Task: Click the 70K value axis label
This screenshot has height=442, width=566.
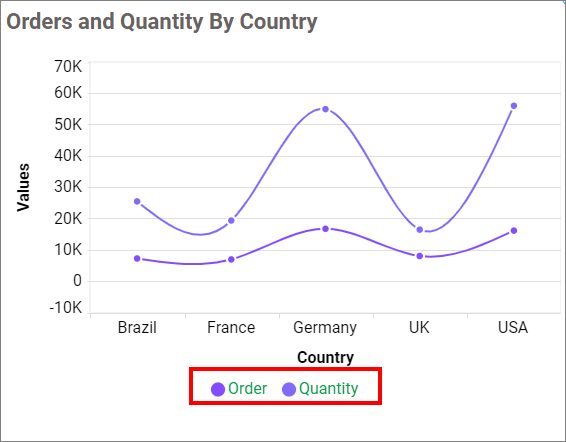Action: (x=68, y=66)
